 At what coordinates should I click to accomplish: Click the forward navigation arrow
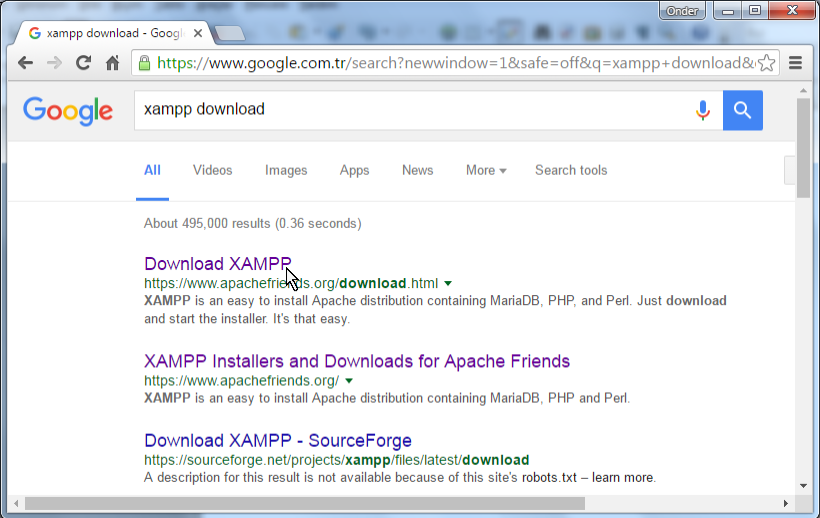point(54,63)
